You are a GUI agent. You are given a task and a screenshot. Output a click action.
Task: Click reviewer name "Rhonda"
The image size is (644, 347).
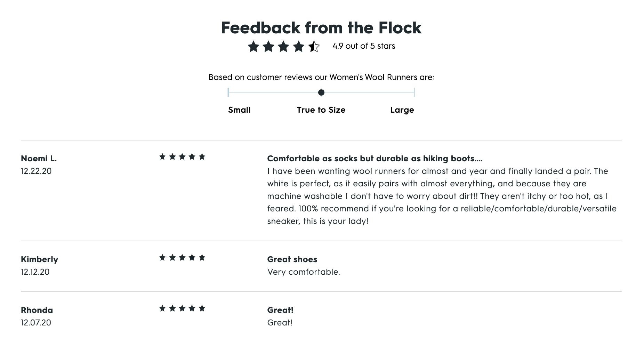37,310
